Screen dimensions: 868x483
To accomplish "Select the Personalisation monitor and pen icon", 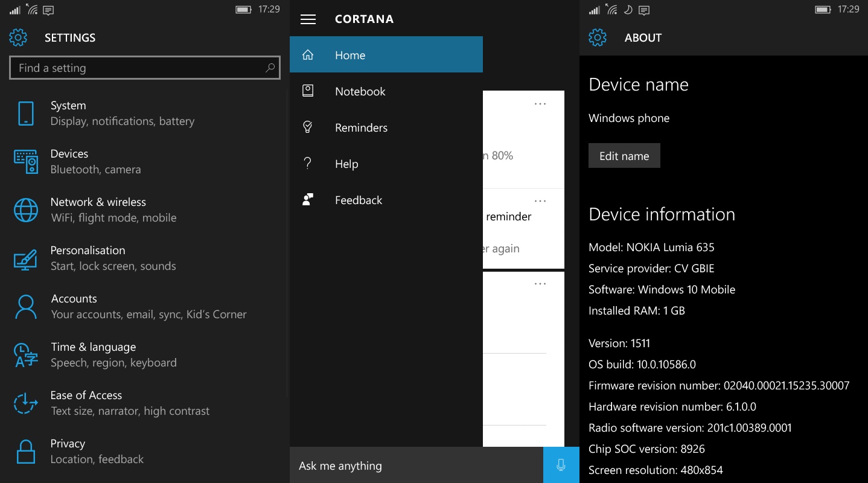I will [x=26, y=259].
